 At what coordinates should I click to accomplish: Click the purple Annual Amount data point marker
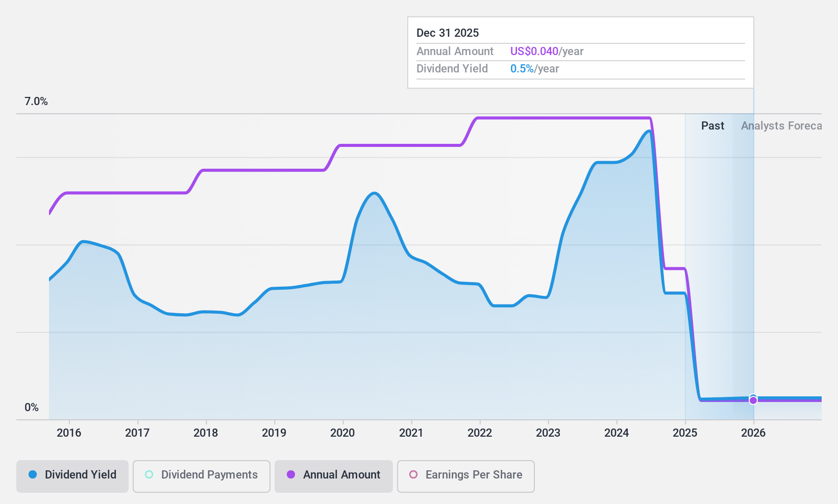753,400
